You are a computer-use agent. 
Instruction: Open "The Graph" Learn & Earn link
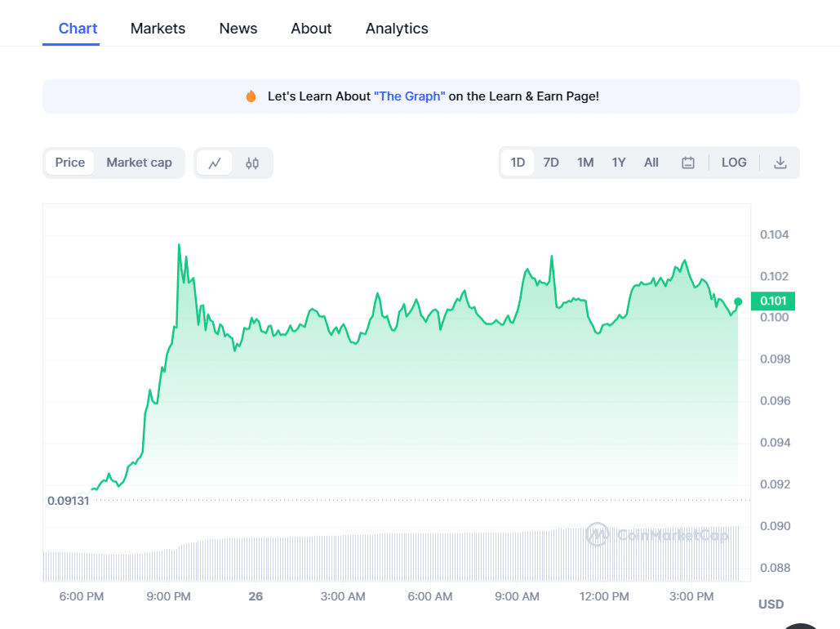point(410,96)
